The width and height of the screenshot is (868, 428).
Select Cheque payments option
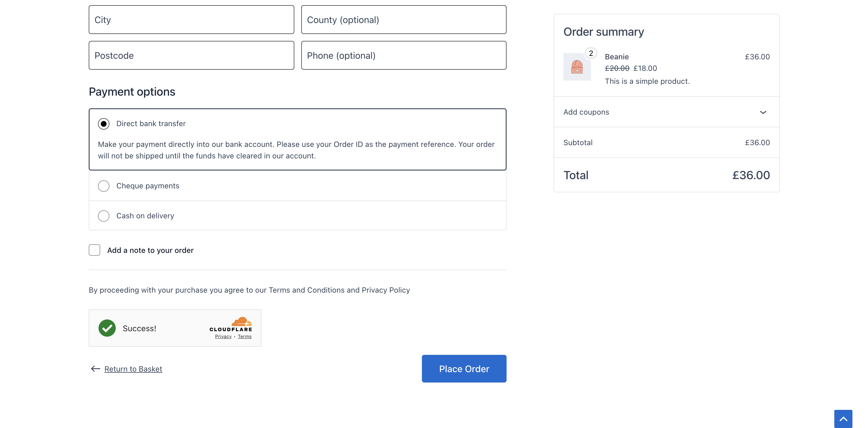(x=103, y=186)
